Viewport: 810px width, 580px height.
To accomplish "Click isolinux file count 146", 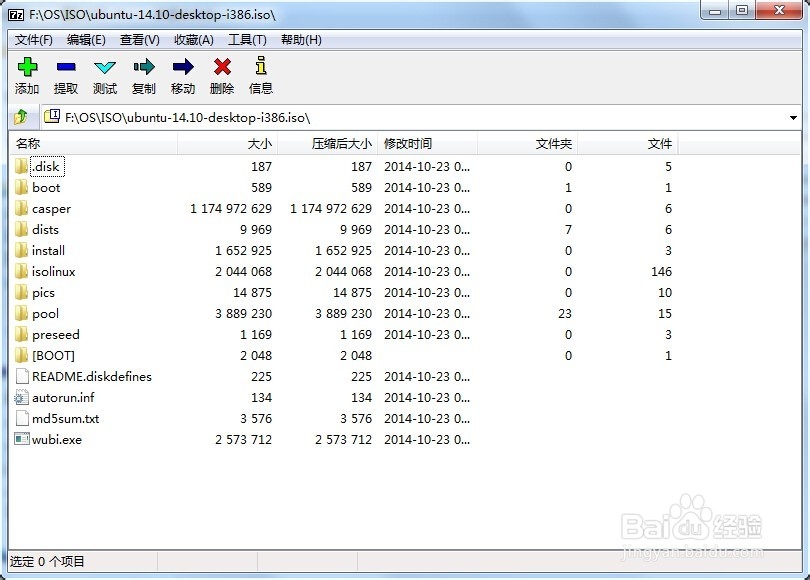I will coord(661,272).
